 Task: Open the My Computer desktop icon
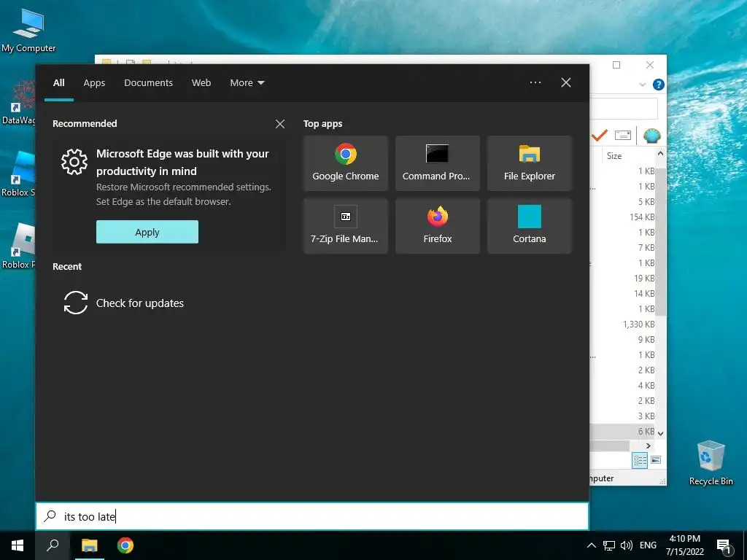point(28,31)
